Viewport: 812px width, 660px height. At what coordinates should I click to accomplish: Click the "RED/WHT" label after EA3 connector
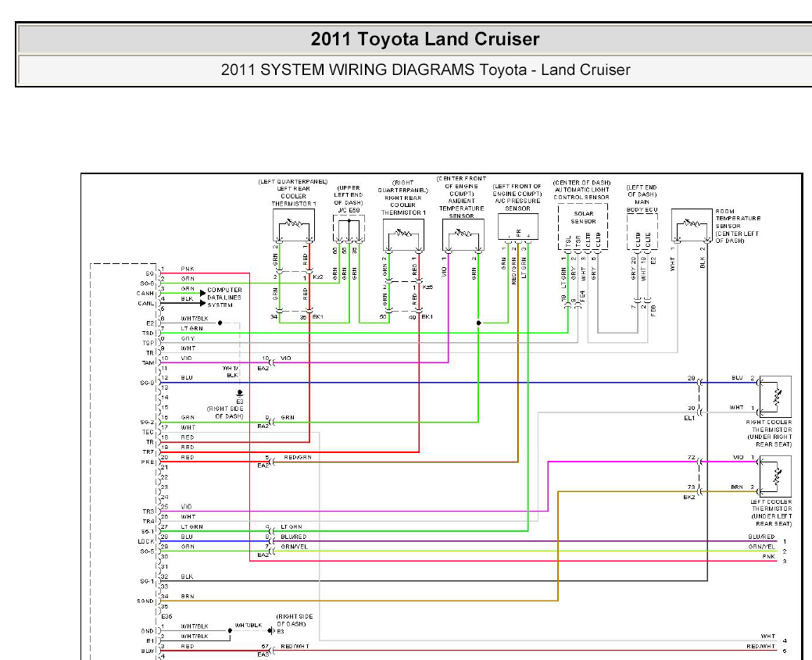coord(295,646)
